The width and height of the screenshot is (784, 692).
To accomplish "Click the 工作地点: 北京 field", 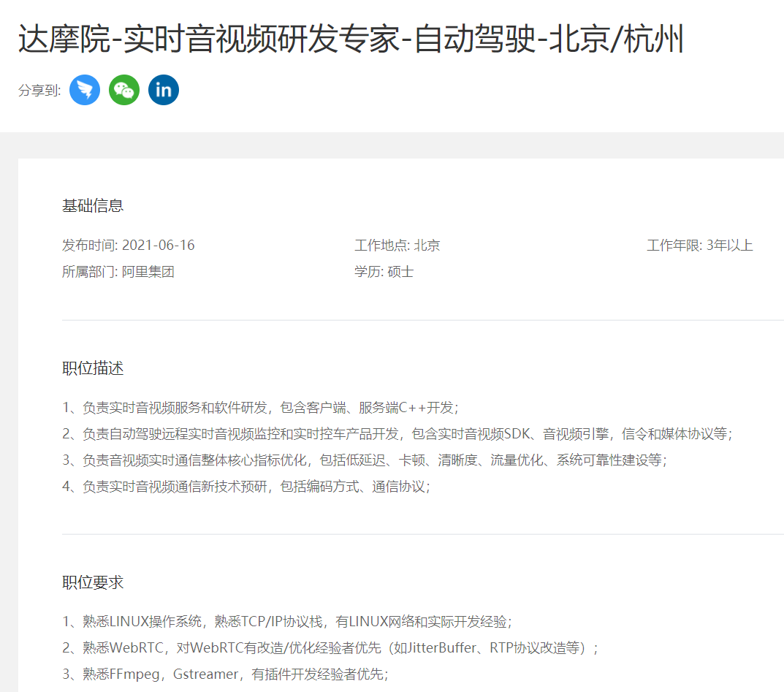I will [397, 245].
